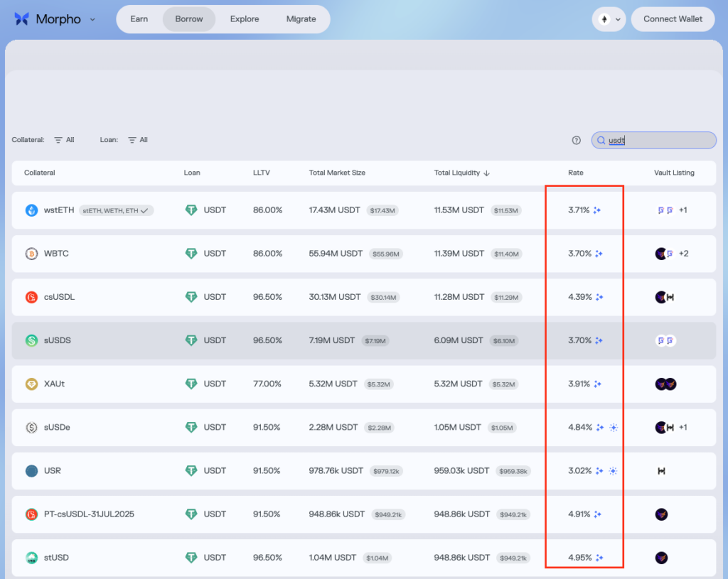
Task: Click vault icons in the sUSDS row
Action: [x=665, y=340]
